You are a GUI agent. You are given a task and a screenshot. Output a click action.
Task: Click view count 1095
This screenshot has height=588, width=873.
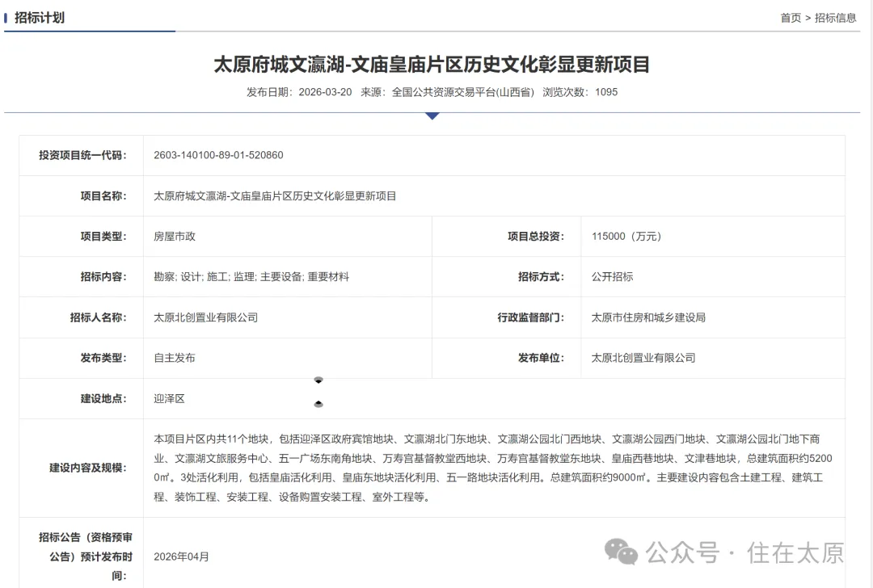[606, 92]
